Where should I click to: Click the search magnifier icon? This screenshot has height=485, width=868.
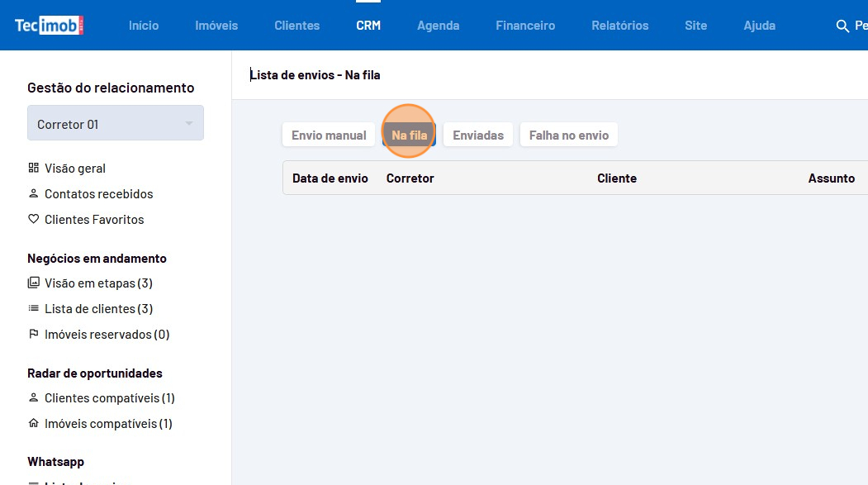842,26
